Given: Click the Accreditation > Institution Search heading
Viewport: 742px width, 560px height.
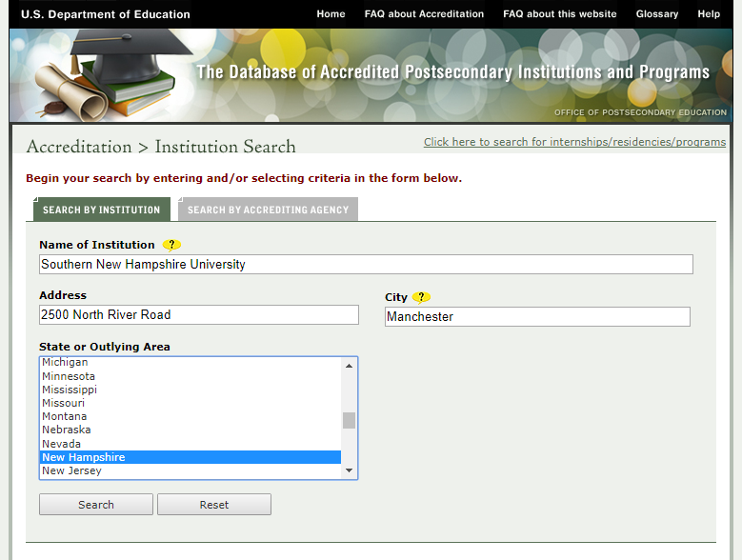Looking at the screenshot, I should (161, 147).
